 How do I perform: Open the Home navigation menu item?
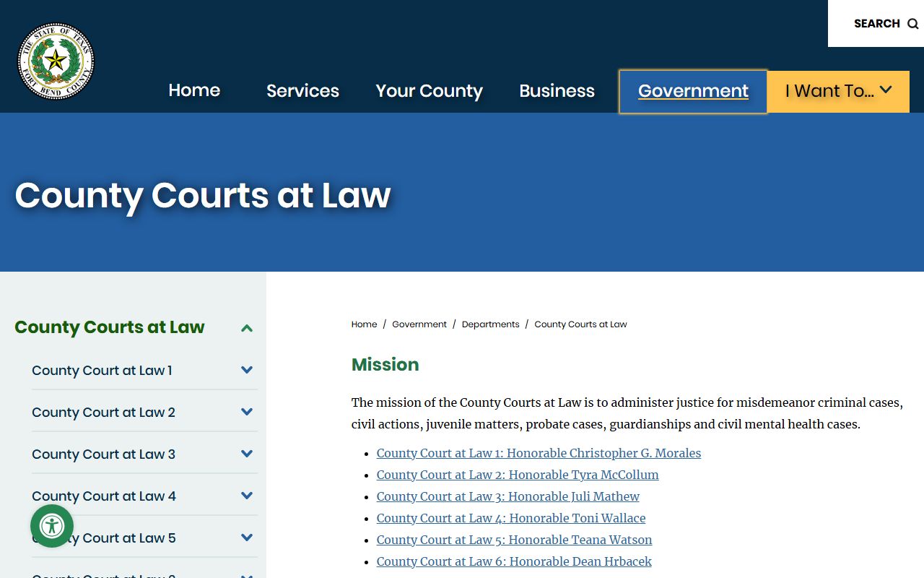pos(194,90)
